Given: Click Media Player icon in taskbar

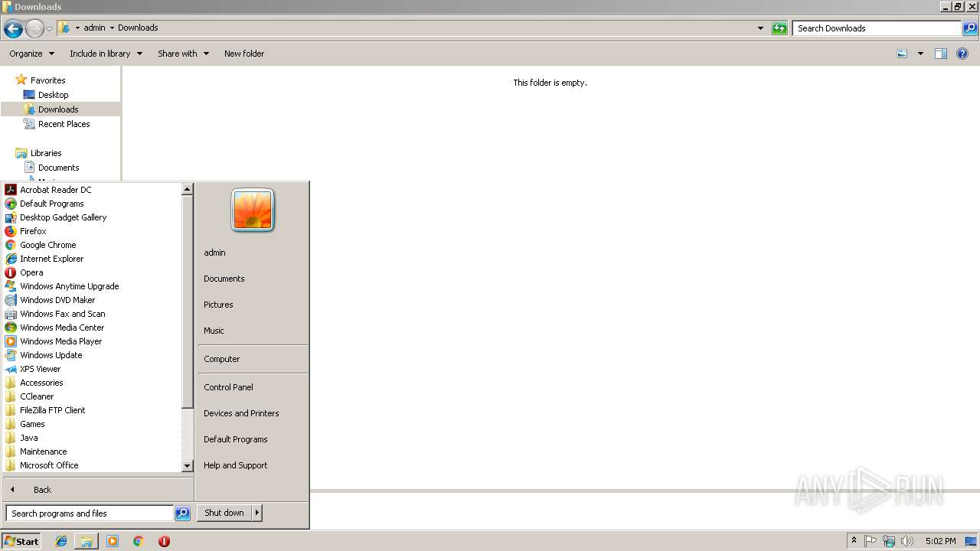Looking at the screenshot, I should [113, 541].
